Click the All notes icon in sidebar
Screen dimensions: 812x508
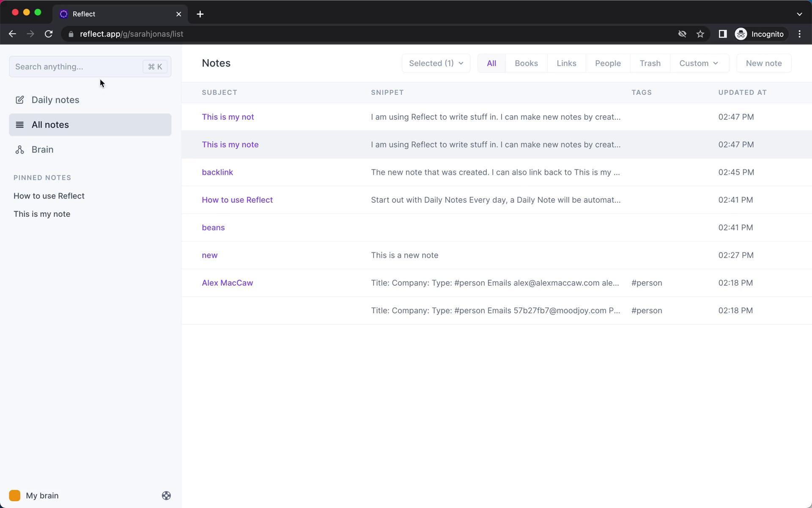(x=19, y=124)
